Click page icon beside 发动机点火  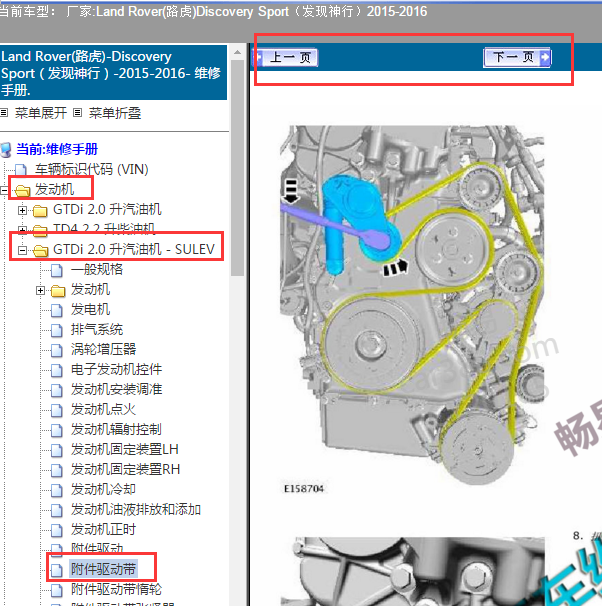[x=57, y=410]
